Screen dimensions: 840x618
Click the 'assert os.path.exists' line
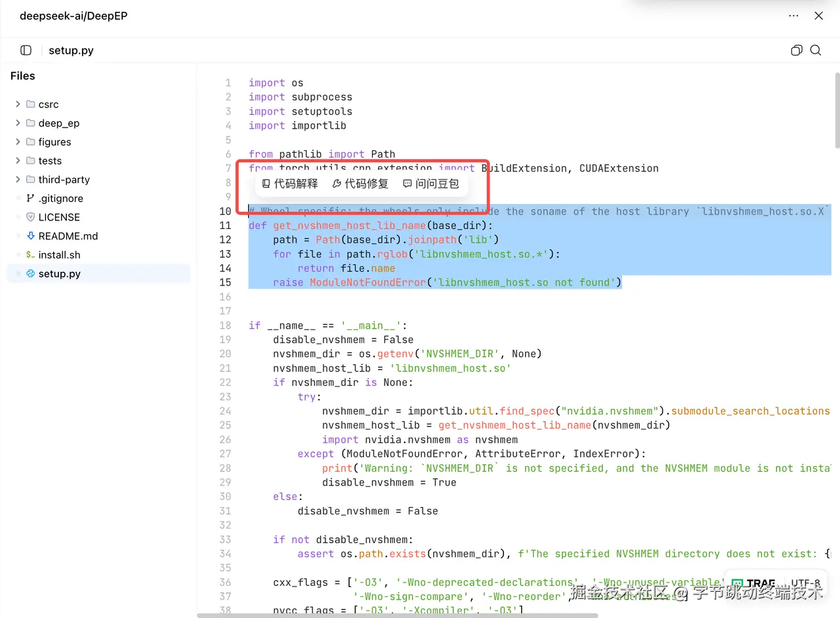(x=564, y=554)
